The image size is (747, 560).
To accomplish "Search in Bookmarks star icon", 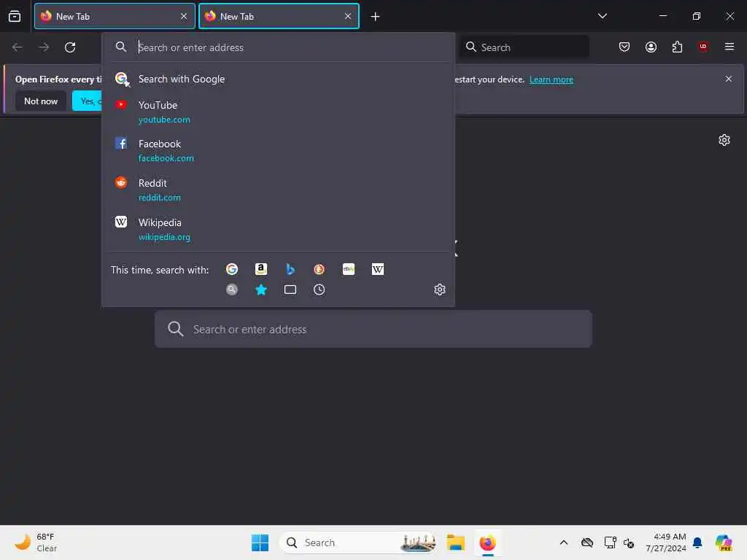I will click(261, 289).
